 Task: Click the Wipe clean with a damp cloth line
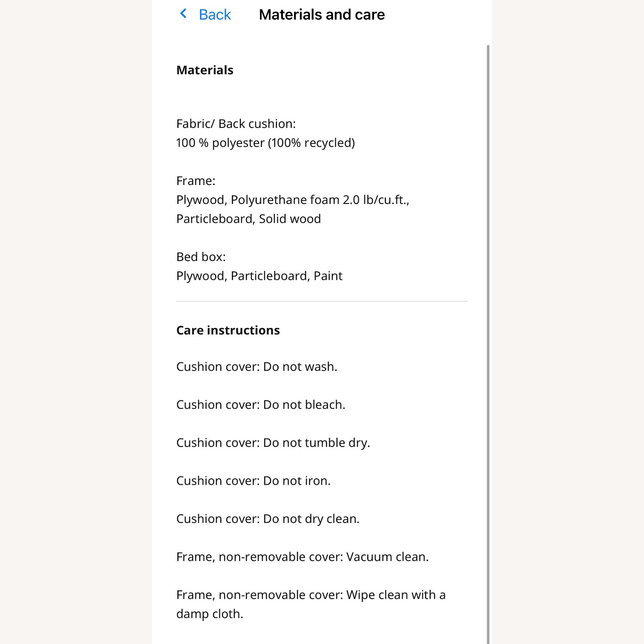click(311, 604)
